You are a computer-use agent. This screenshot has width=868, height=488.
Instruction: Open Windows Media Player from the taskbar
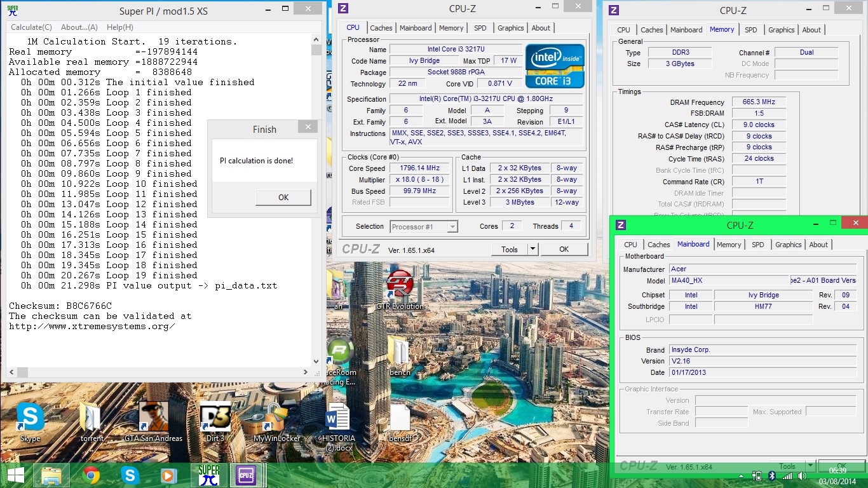tap(168, 475)
